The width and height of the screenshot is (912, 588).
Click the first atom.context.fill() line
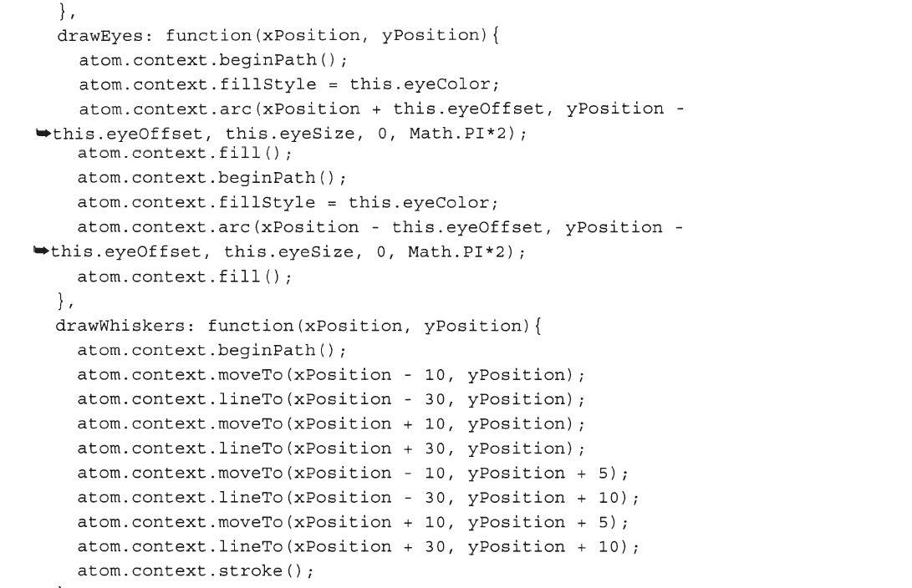[x=185, y=154]
